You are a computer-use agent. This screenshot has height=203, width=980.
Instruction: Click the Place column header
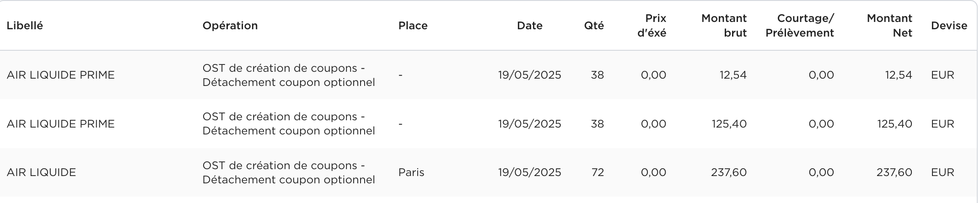pos(413,26)
